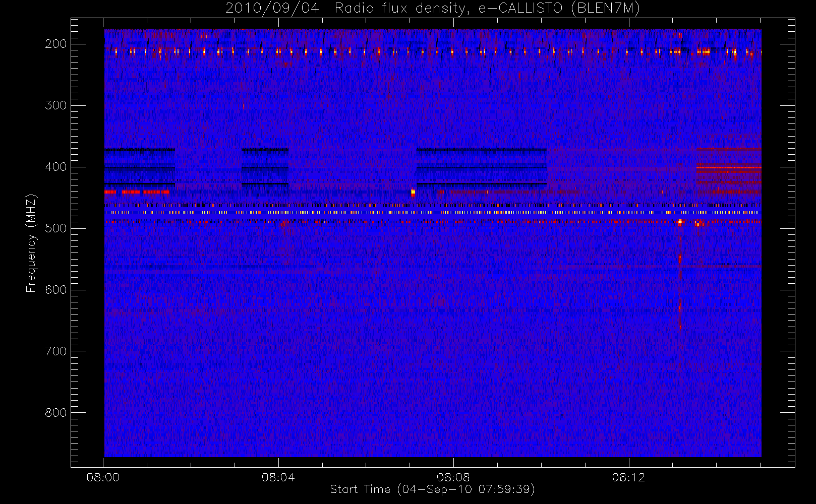Viewport: 816px width, 504px height.
Task: Click the 800 frequency tick label
Action: (x=56, y=413)
